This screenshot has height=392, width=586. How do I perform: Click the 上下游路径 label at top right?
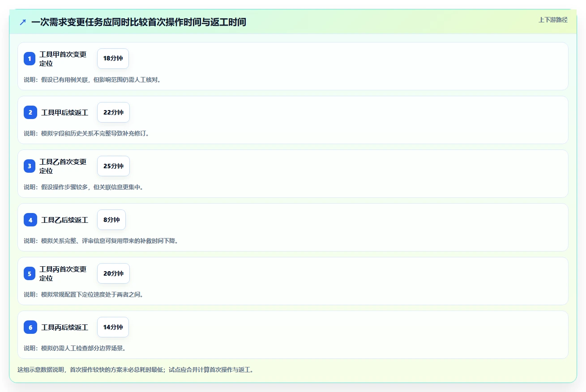pos(553,20)
